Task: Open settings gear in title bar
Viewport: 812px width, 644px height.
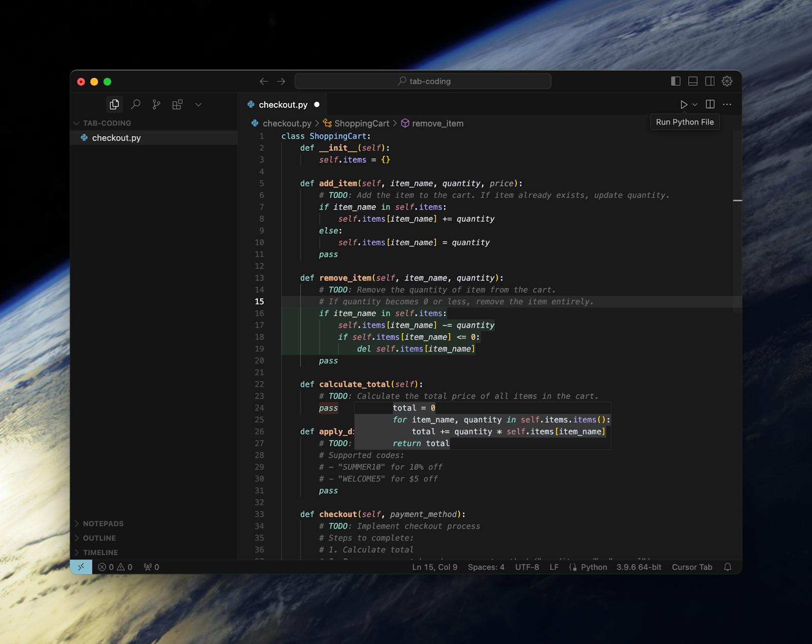Action: [727, 81]
